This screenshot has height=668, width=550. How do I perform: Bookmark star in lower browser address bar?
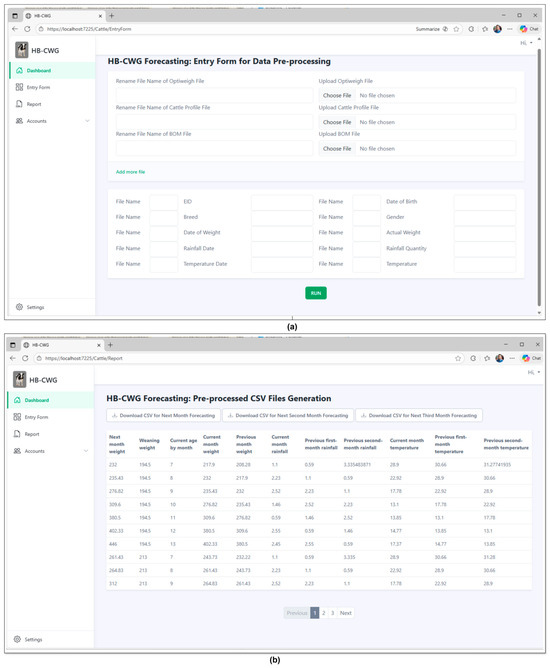[x=458, y=358]
